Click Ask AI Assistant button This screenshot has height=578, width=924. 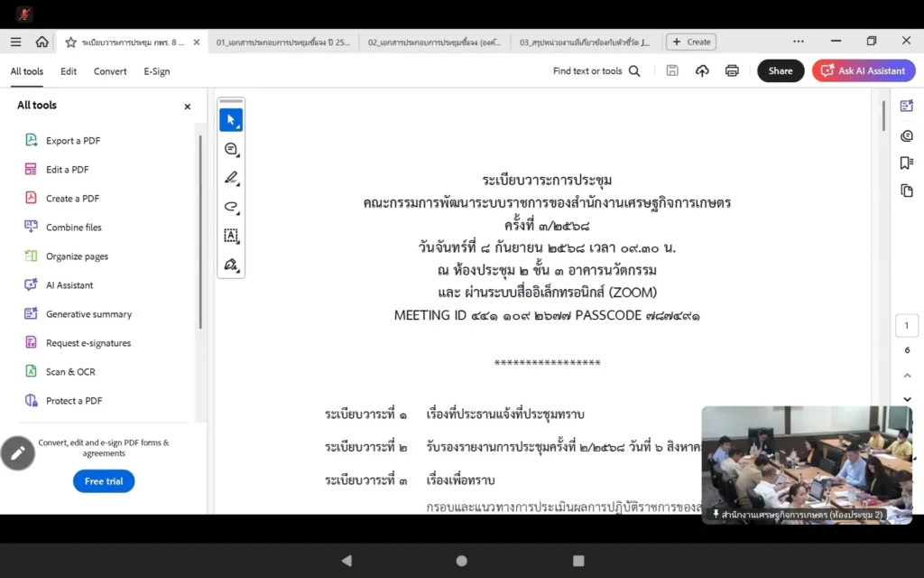click(x=864, y=70)
